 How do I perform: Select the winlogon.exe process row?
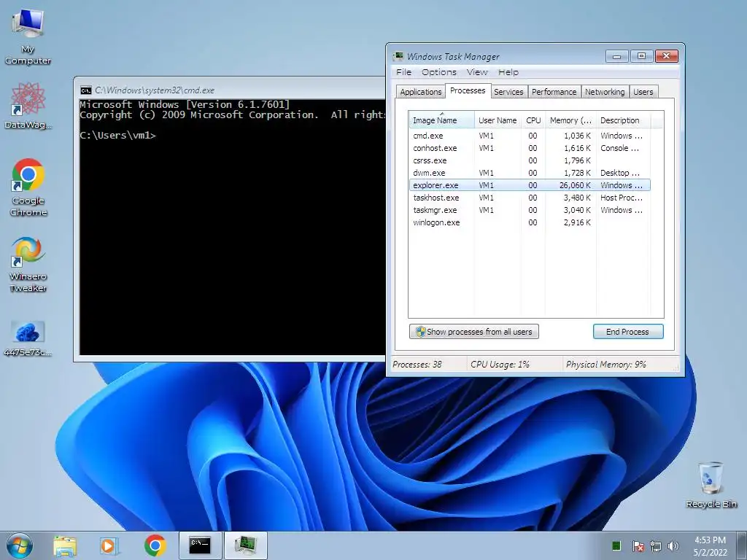click(530, 222)
